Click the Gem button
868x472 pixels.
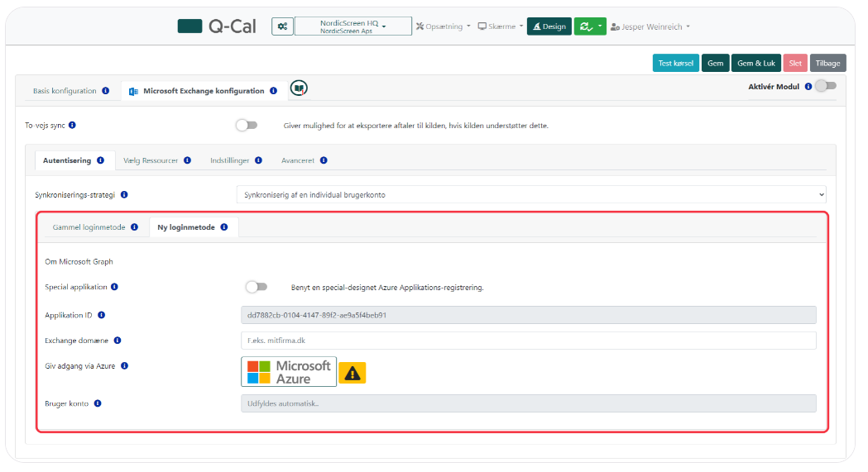coord(715,63)
